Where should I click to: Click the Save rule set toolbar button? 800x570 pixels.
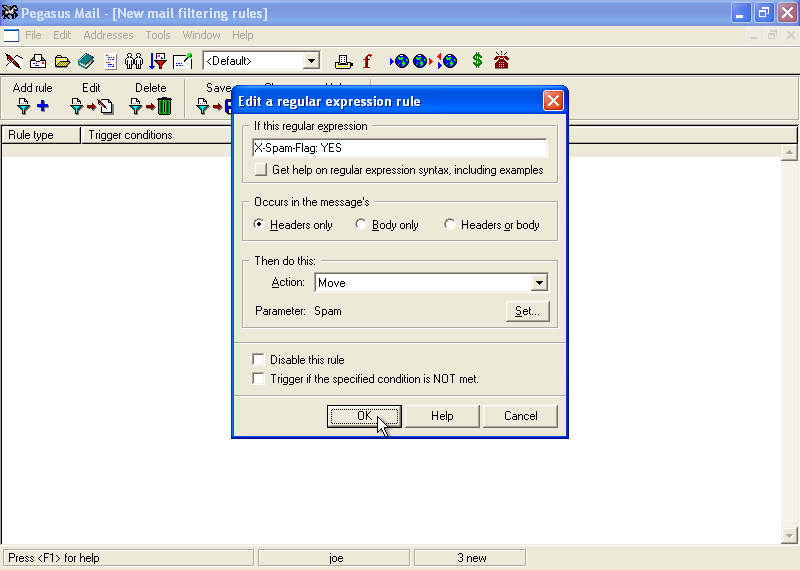point(214,98)
